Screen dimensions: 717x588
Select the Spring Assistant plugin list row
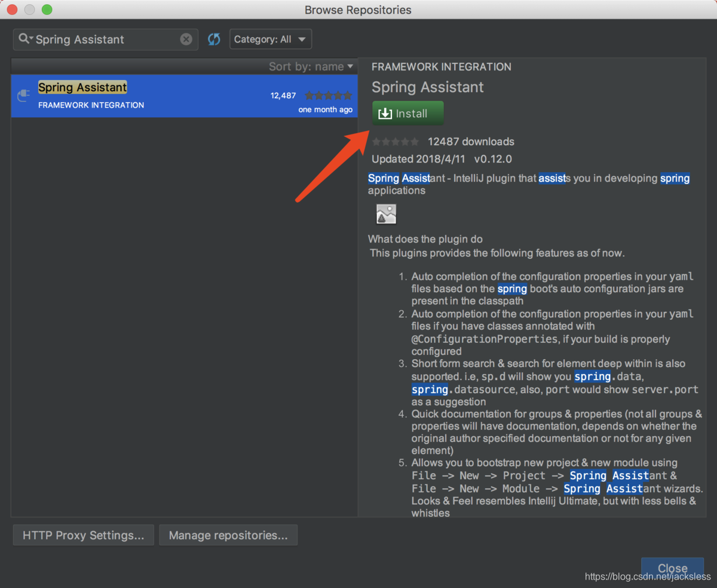click(184, 96)
